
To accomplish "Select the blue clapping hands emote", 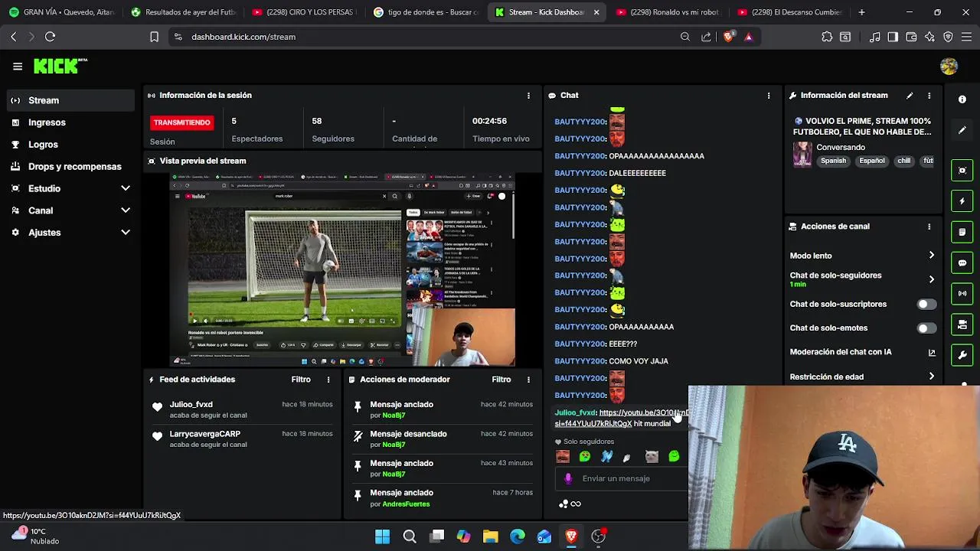I will click(607, 456).
